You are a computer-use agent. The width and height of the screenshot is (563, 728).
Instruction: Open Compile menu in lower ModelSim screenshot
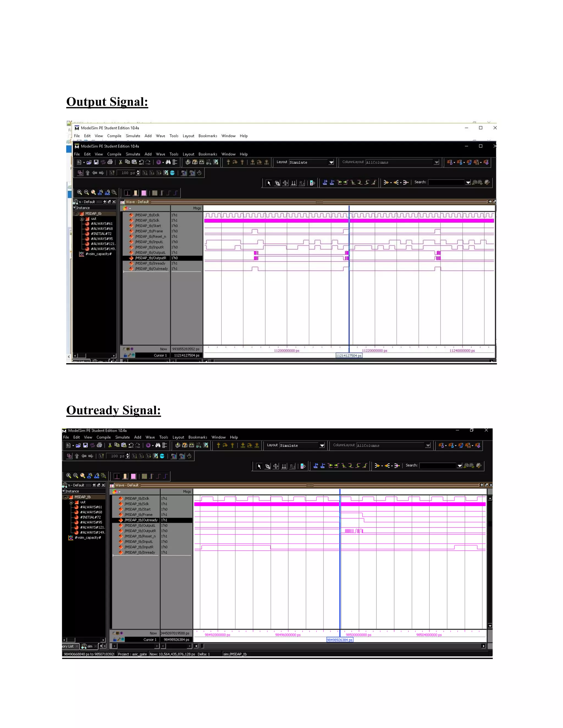tap(104, 437)
